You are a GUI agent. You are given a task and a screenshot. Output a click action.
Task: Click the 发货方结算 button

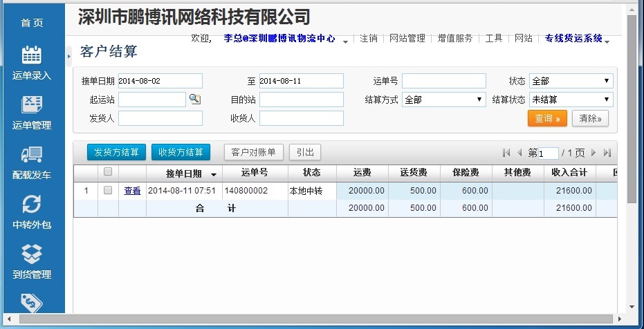pyautogui.click(x=116, y=152)
